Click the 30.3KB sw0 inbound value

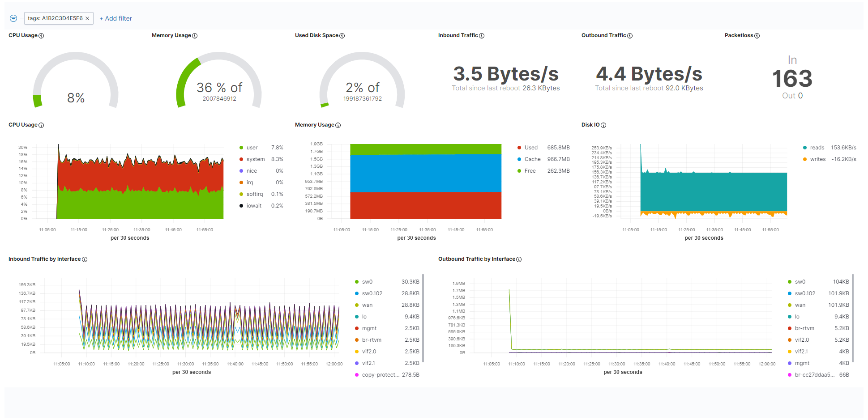[410, 282]
